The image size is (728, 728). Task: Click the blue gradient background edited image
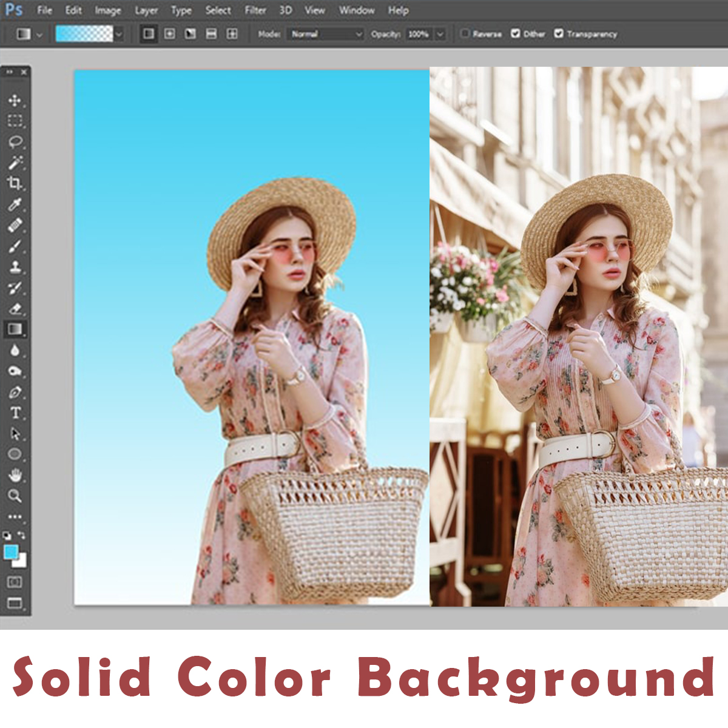[252, 337]
